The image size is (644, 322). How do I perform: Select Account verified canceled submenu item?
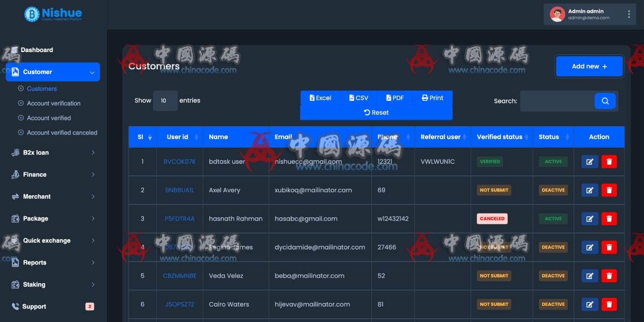(62, 133)
